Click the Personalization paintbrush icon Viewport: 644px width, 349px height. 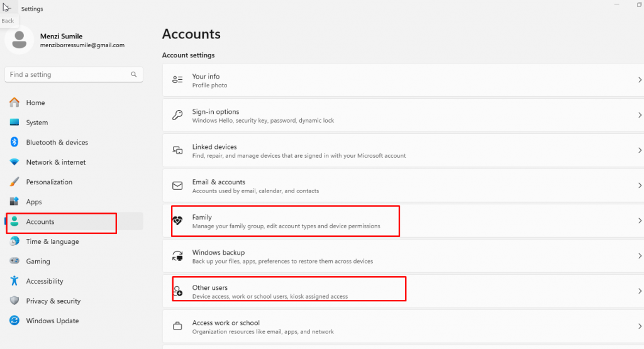14,182
